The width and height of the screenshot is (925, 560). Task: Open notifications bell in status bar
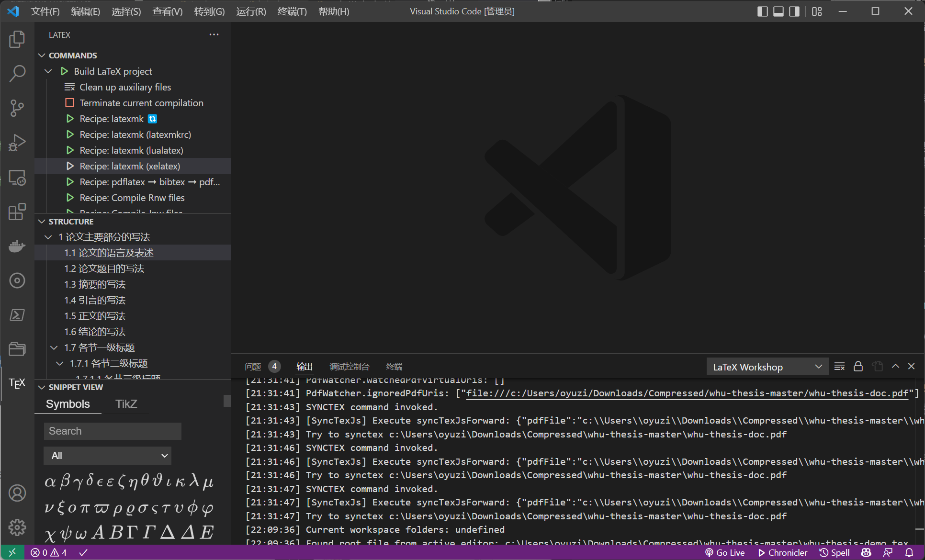click(x=909, y=552)
